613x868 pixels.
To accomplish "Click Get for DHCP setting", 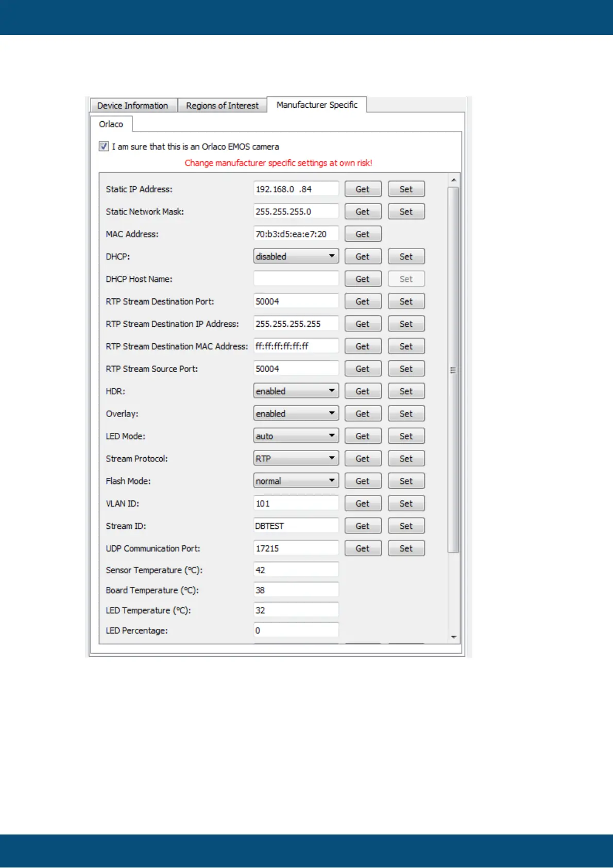I will point(363,256).
